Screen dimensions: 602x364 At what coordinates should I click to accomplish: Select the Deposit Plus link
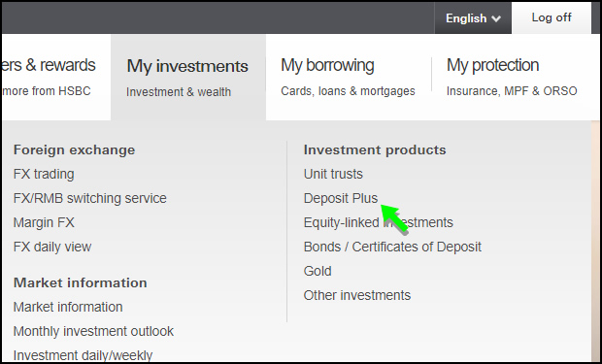point(341,198)
